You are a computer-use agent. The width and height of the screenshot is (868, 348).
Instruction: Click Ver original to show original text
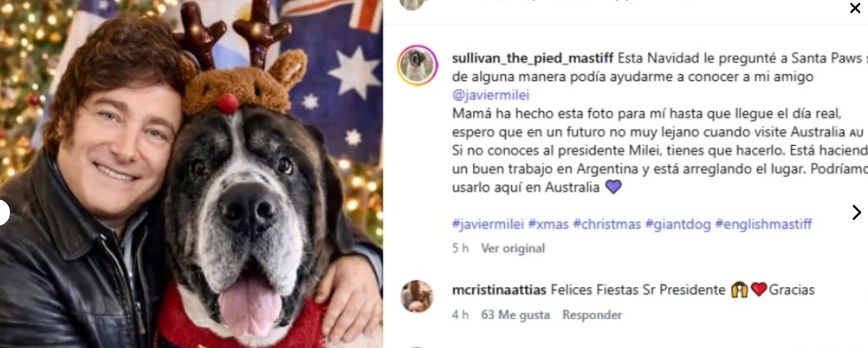[x=513, y=249]
